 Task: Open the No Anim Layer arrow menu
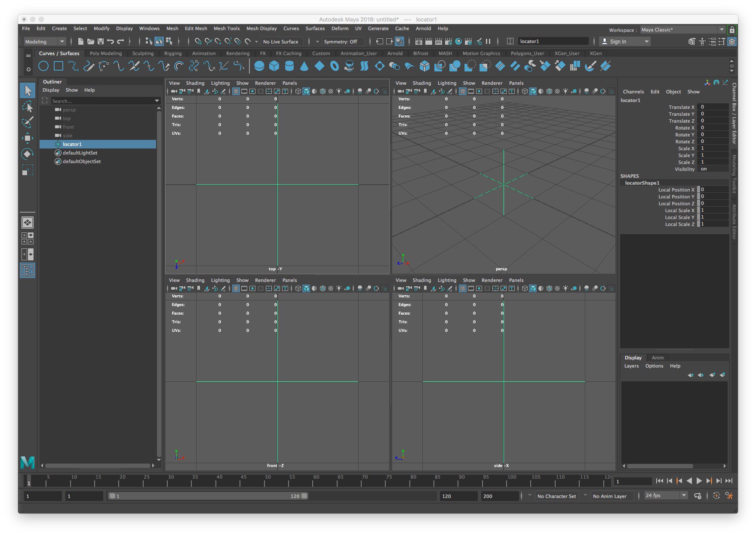585,495
